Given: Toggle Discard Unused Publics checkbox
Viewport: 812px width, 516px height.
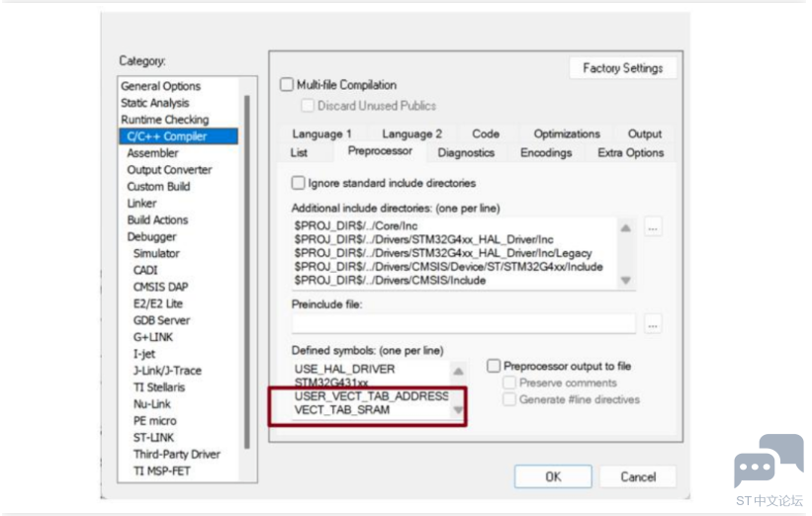Looking at the screenshot, I should 308,106.
